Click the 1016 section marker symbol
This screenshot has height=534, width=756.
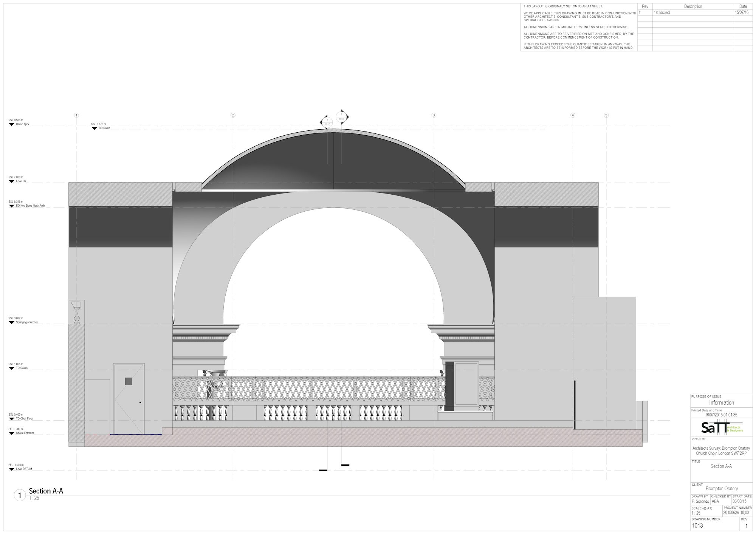coord(342,117)
